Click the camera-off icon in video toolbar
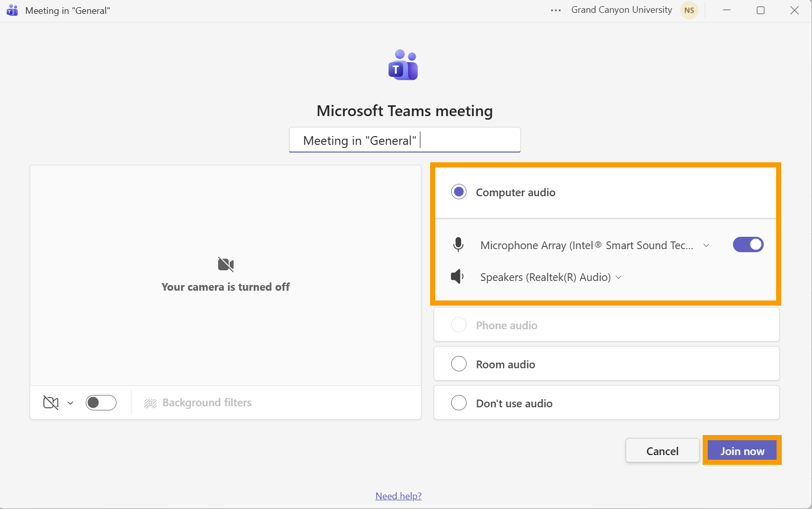The image size is (812, 509). pyautogui.click(x=51, y=403)
